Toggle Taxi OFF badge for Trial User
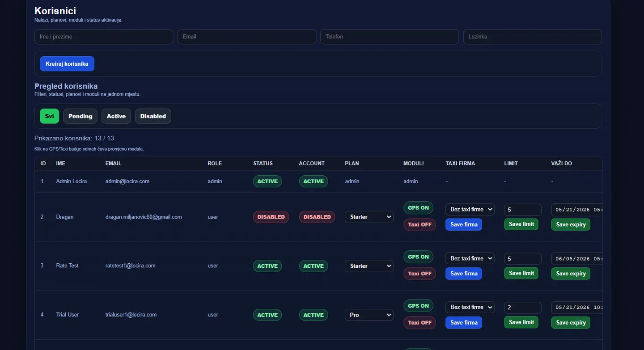Screen dimensions: 644x350 pyautogui.click(x=419, y=322)
